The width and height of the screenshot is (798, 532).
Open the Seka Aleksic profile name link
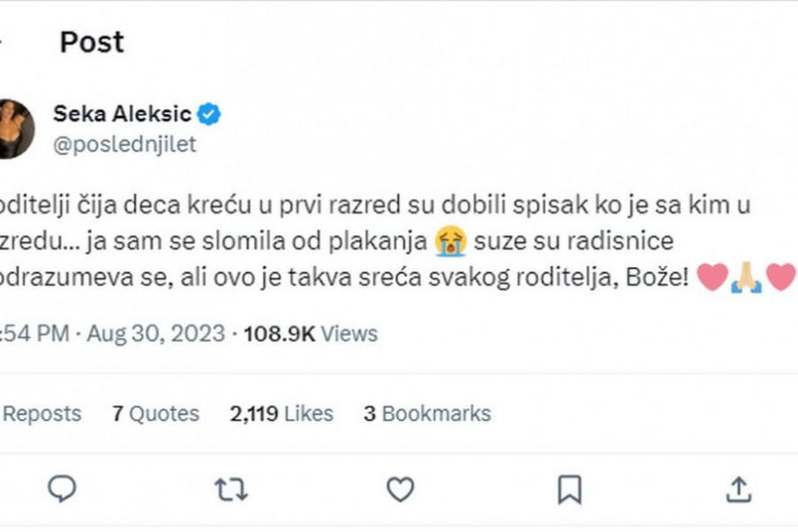[122, 113]
